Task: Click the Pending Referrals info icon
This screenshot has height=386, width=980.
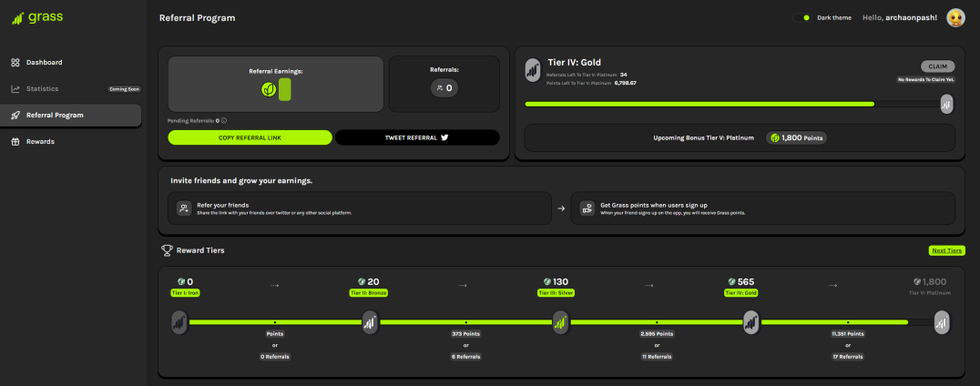Action: tap(224, 120)
